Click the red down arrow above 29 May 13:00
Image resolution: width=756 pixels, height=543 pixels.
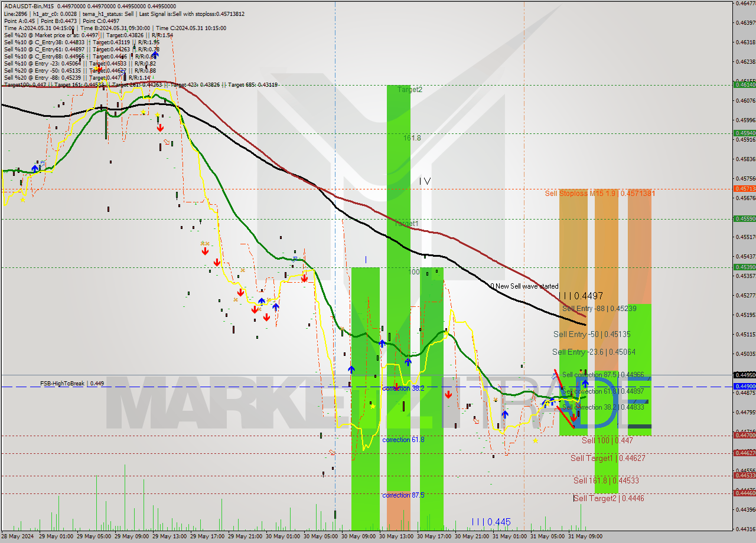coord(160,127)
